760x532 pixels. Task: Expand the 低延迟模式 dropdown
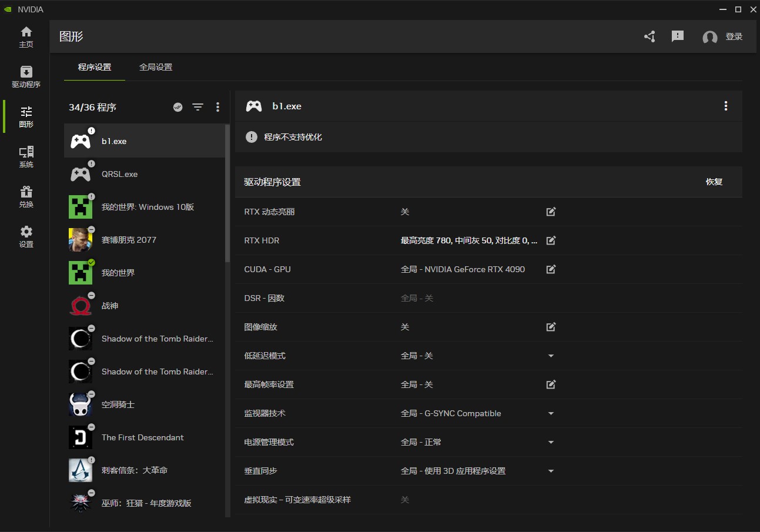(x=551, y=356)
